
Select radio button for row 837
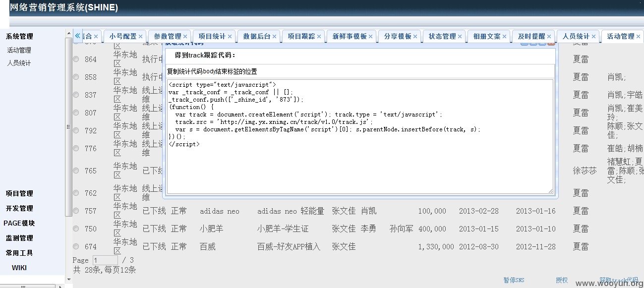click(76, 95)
